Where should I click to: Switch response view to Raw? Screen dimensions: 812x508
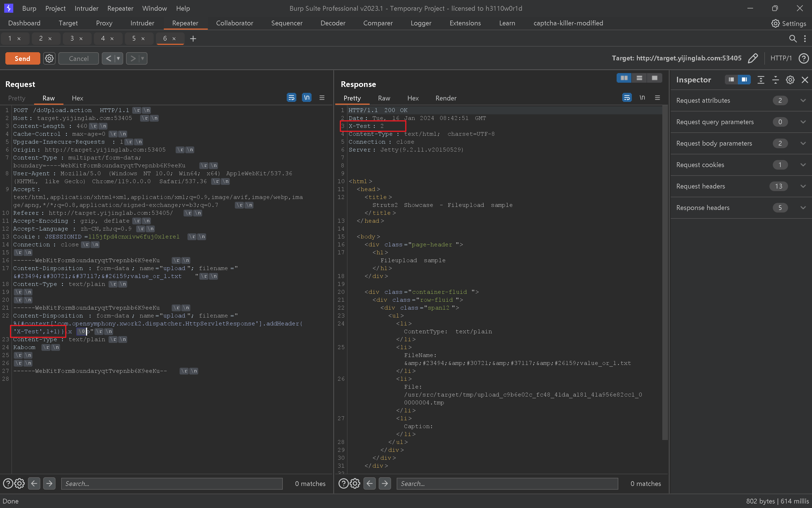[x=384, y=98]
